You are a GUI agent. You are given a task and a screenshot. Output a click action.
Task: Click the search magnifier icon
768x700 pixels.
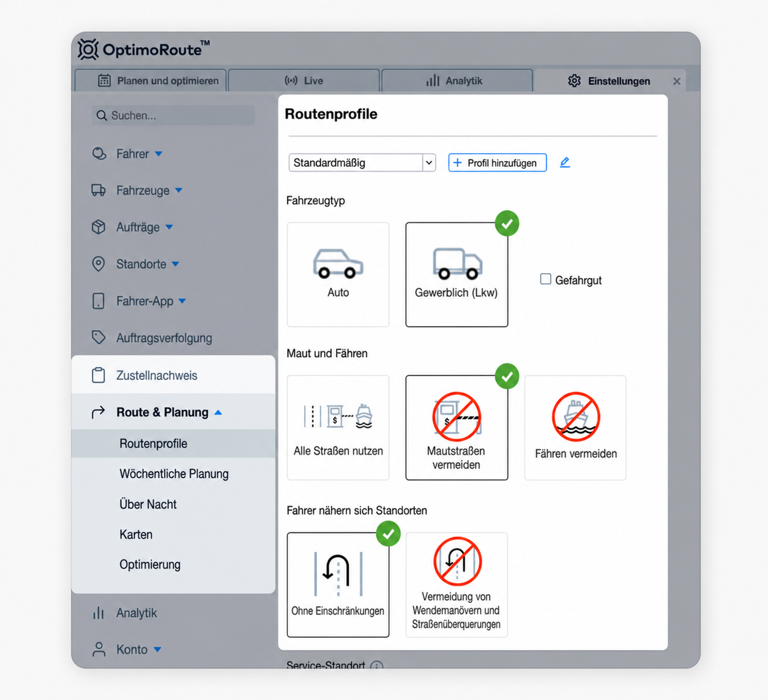102,116
